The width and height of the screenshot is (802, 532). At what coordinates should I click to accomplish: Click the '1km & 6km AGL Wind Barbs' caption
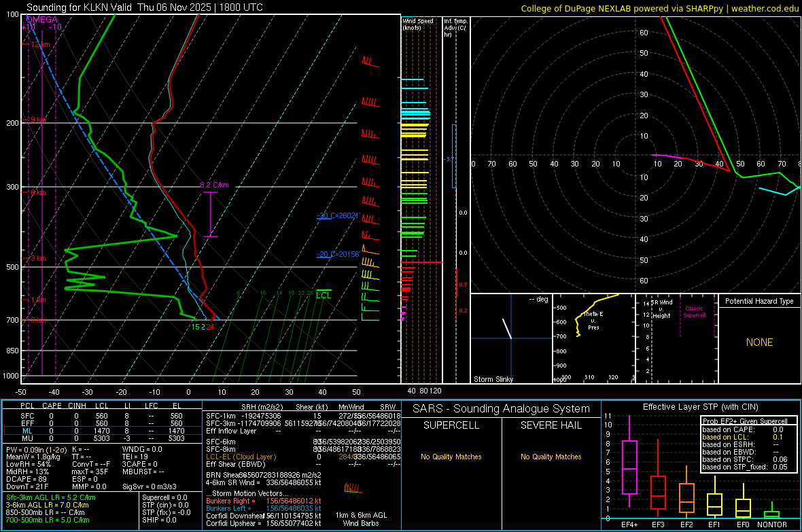point(361,519)
